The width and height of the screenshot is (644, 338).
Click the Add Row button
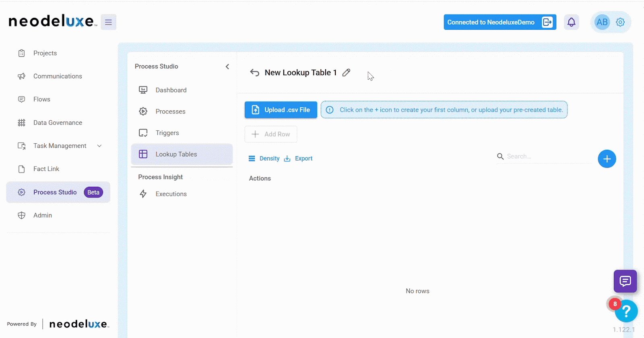pos(270,134)
